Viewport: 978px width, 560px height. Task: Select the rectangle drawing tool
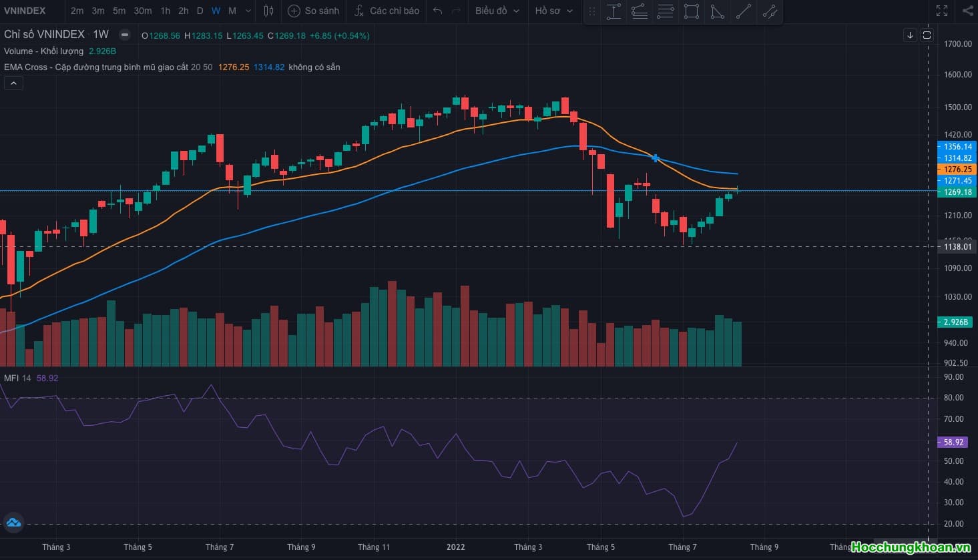692,11
